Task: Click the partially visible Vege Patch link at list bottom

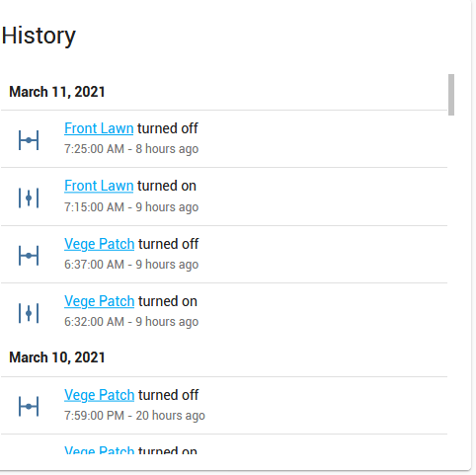Action: [x=100, y=450]
